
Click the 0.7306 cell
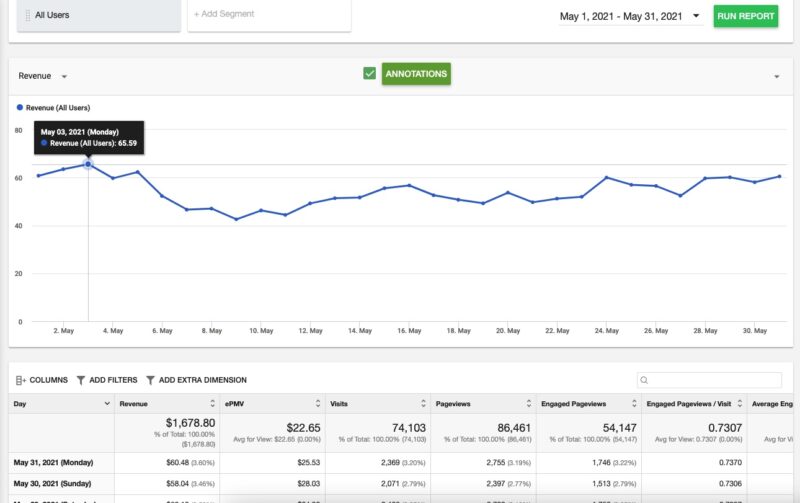pos(730,484)
